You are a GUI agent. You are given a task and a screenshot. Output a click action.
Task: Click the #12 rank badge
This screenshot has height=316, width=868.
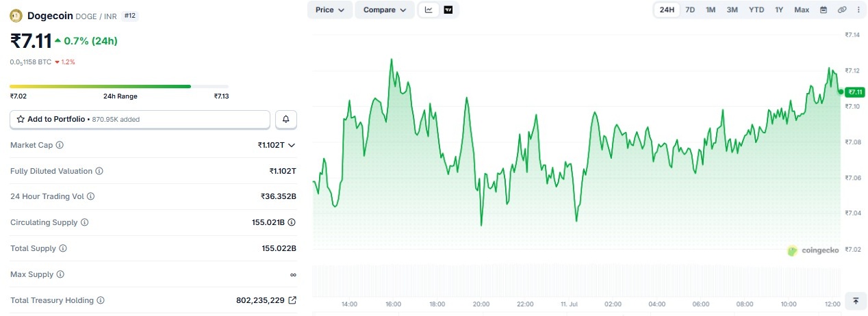pyautogui.click(x=130, y=15)
